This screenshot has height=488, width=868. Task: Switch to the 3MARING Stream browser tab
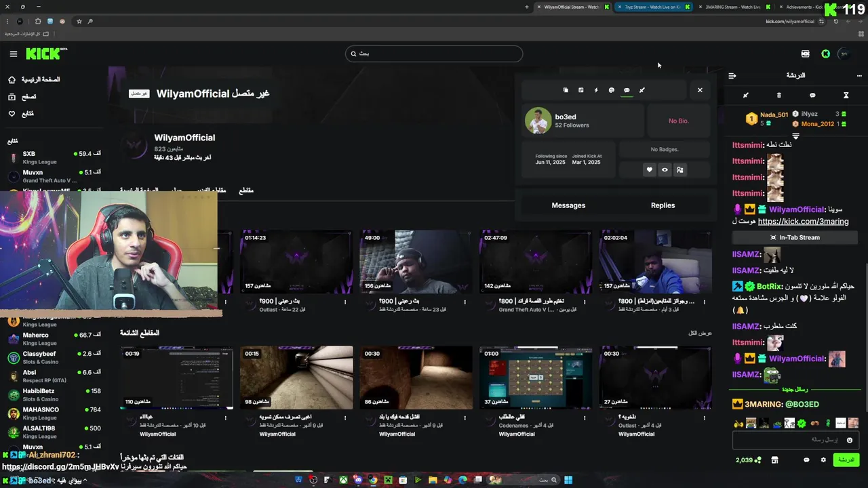732,7
